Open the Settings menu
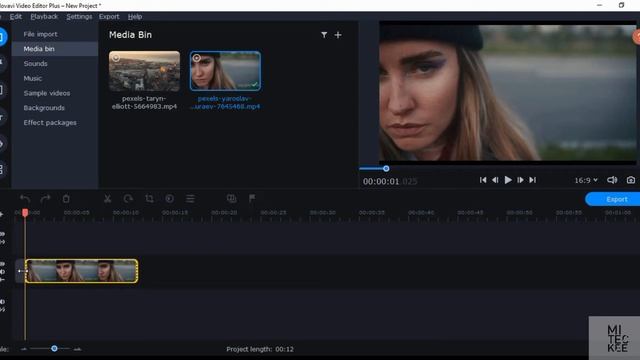 pos(79,17)
